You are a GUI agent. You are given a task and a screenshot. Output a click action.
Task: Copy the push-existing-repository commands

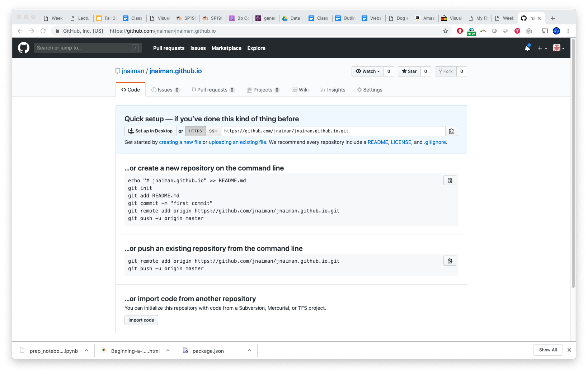coord(450,261)
